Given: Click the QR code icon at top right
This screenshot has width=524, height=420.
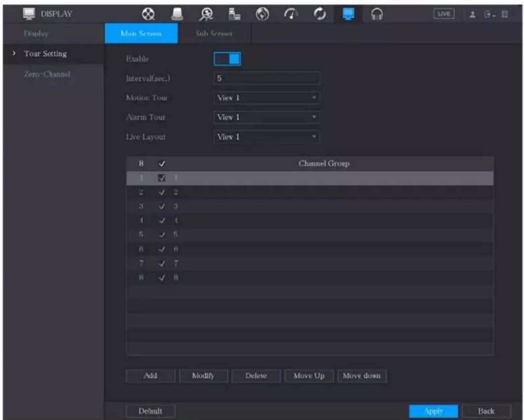Looking at the screenshot, I should [504, 15].
